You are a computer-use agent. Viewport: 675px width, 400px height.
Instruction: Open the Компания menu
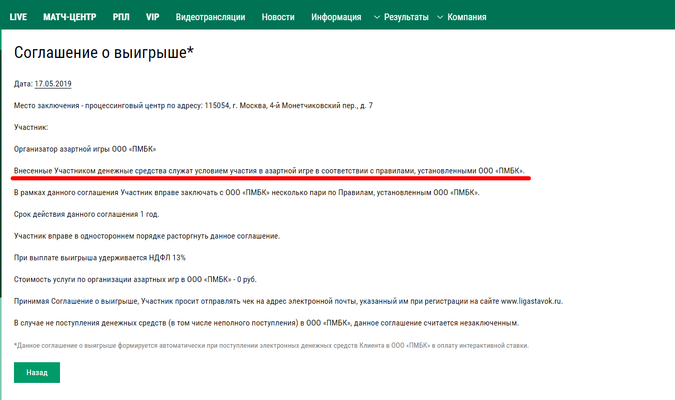[x=467, y=18]
